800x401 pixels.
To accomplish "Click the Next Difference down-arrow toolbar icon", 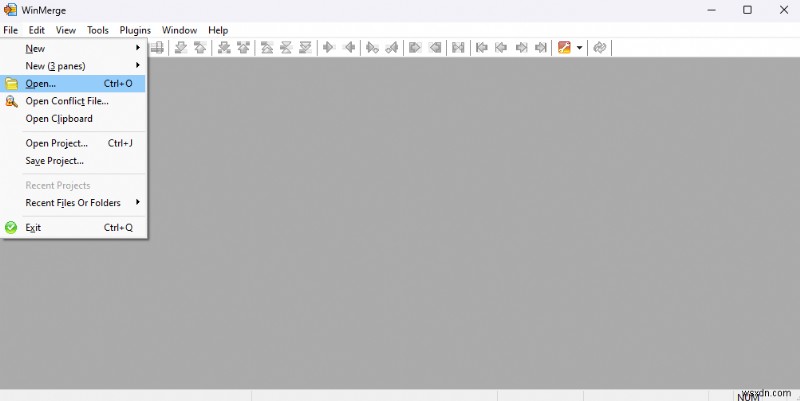I will coord(181,47).
